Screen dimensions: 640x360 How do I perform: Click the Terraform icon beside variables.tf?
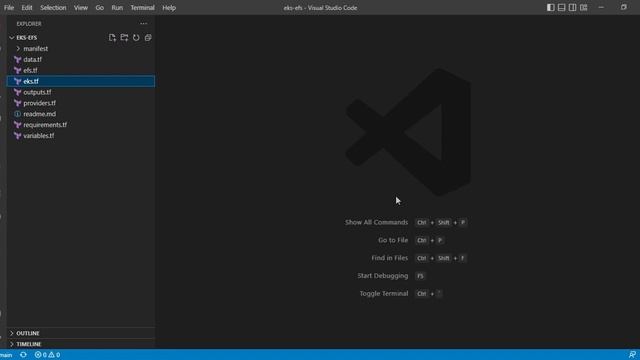tap(18, 136)
